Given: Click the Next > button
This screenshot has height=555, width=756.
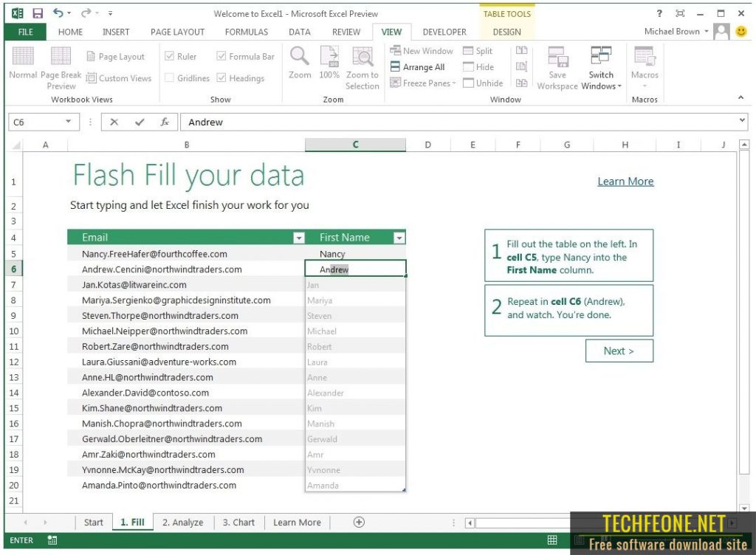Looking at the screenshot, I should [619, 351].
